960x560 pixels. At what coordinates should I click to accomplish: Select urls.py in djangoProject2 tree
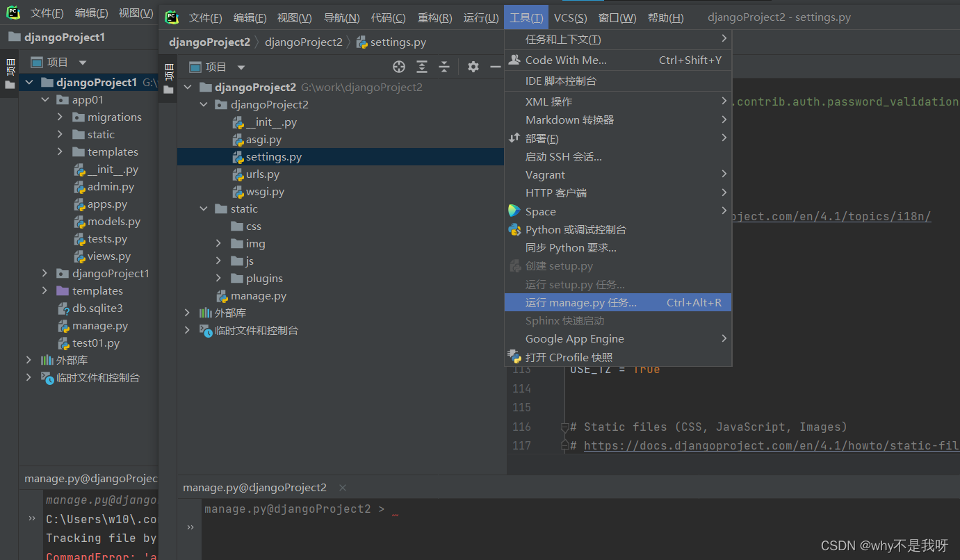(263, 174)
